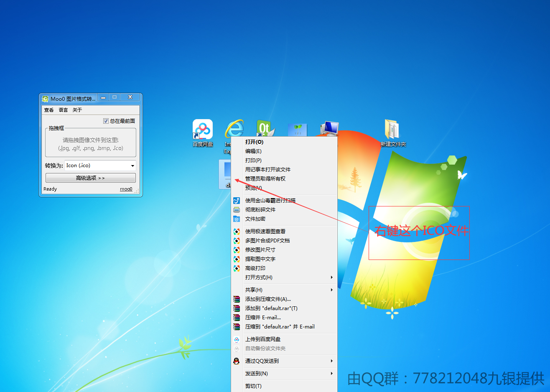Click the Moo0 window resize grip

pyautogui.click(x=137, y=191)
